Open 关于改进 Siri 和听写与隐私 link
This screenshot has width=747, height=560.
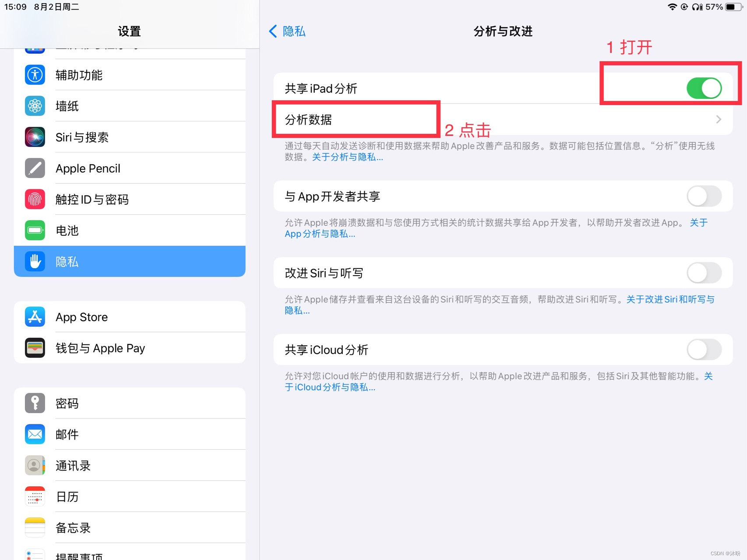(x=670, y=299)
